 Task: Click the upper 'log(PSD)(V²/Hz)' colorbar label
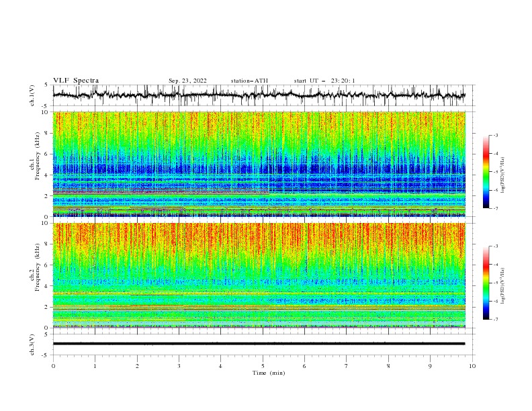[503, 175]
